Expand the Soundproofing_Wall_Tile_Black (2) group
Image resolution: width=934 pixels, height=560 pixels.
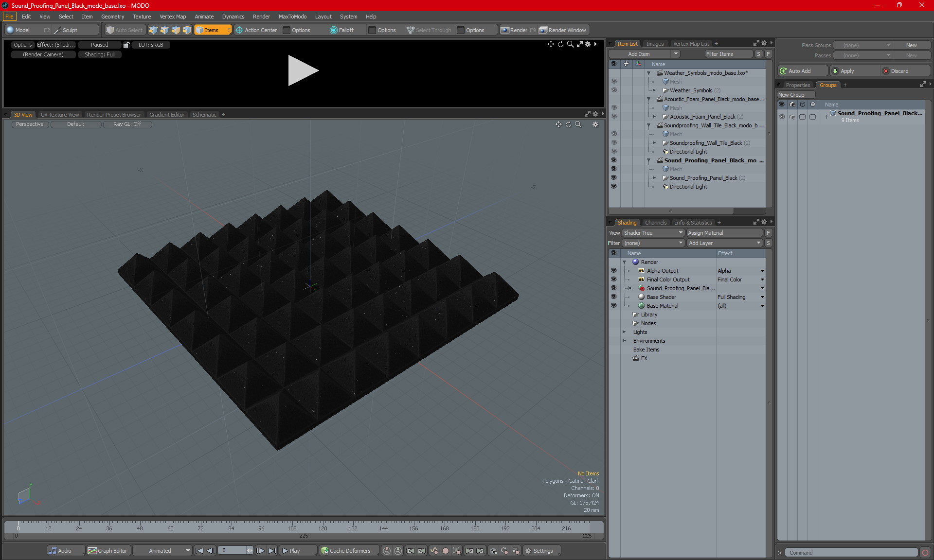[x=655, y=143]
